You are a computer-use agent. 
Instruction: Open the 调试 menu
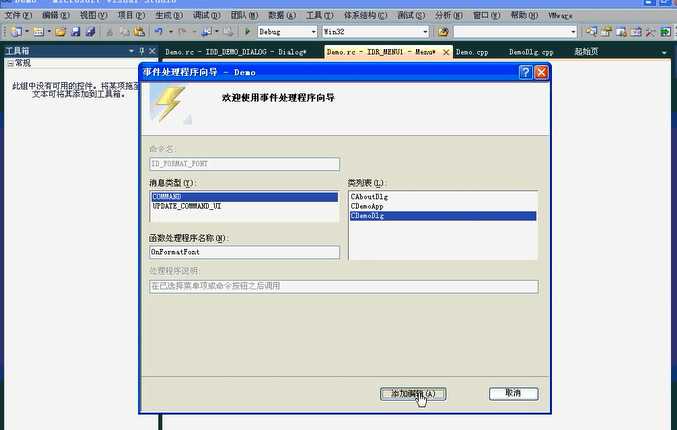pyautogui.click(x=206, y=15)
